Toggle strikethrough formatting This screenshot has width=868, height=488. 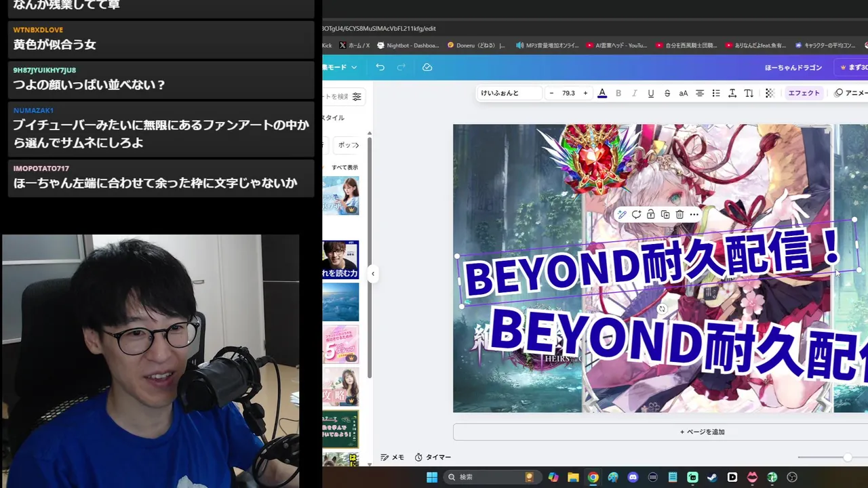pyautogui.click(x=667, y=93)
